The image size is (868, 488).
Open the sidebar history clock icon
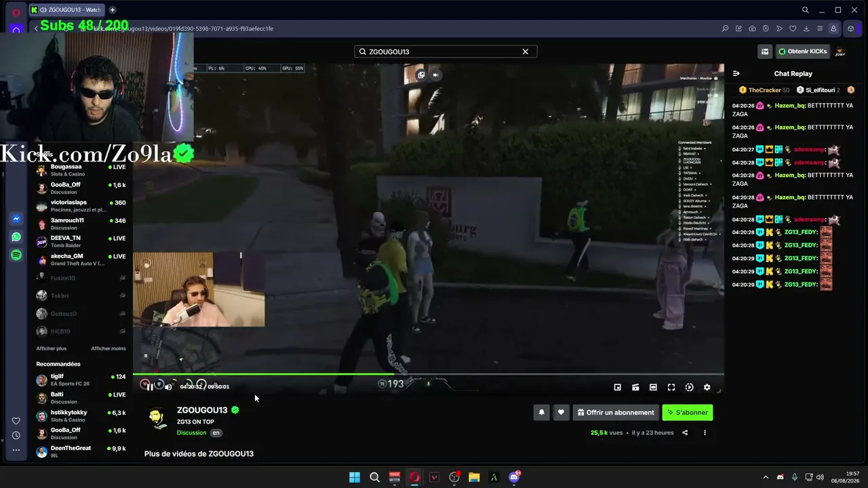16,435
